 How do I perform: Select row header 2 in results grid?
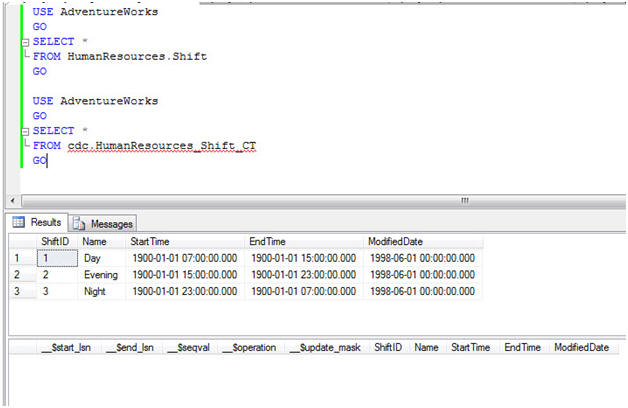tap(22, 275)
